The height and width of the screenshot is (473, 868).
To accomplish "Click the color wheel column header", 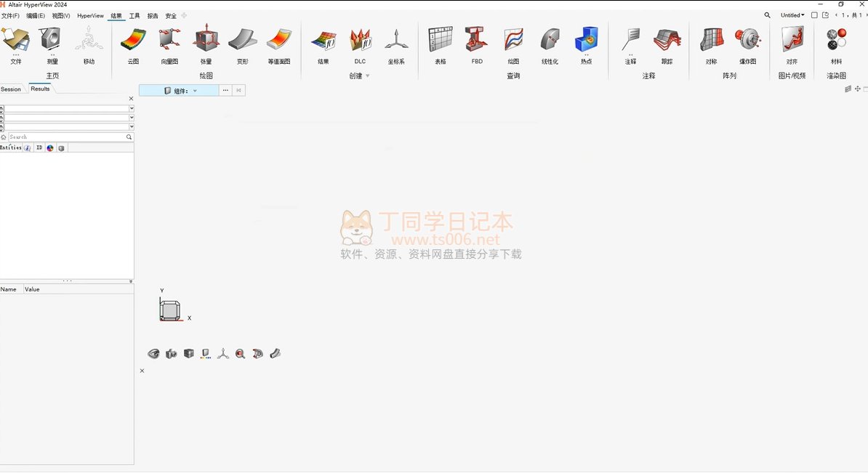I will point(50,147).
